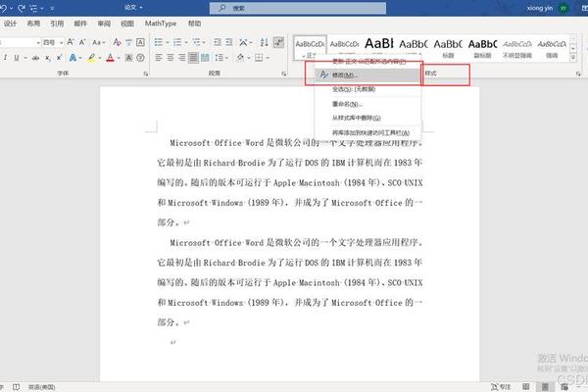Open the Styles pane launcher

coord(578,73)
